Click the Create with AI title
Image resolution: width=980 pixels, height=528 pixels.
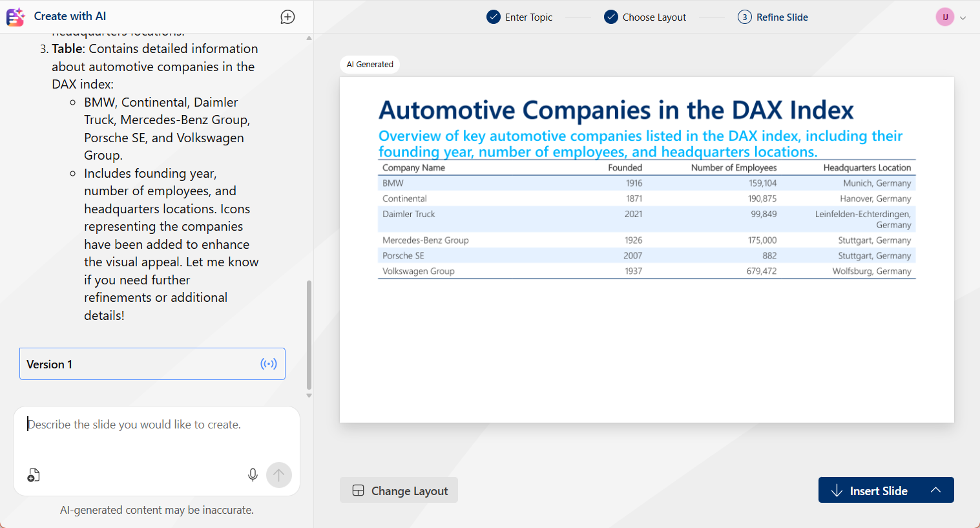tap(70, 16)
